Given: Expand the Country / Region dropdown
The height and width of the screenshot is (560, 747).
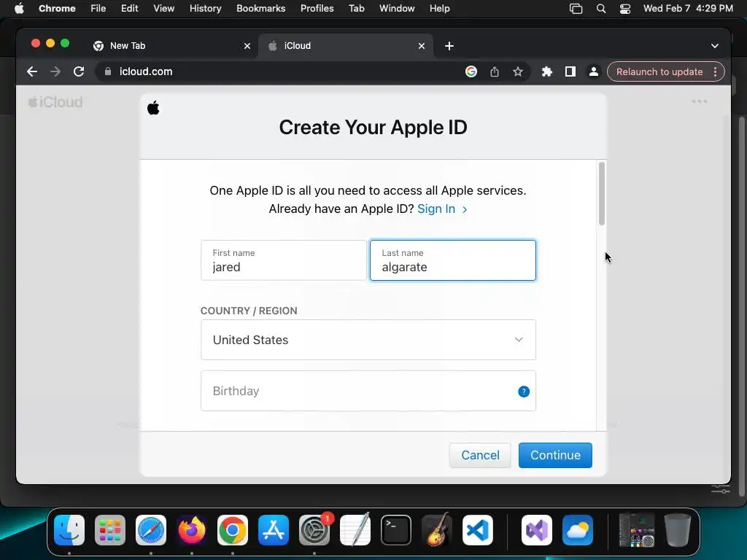Looking at the screenshot, I should pos(368,340).
